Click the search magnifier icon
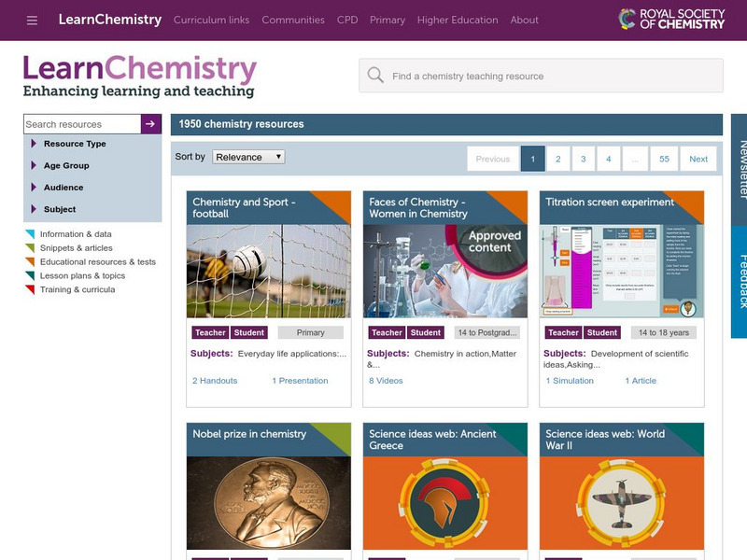The height and width of the screenshot is (560, 747). (375, 76)
